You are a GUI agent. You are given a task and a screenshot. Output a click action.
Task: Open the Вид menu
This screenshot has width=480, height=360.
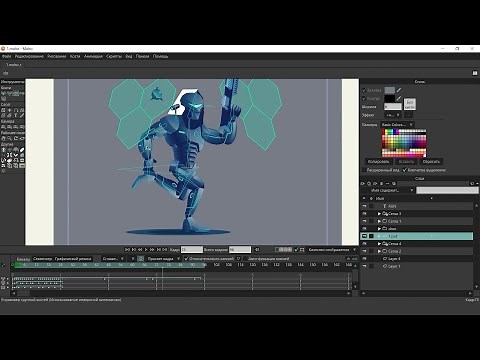click(129, 56)
